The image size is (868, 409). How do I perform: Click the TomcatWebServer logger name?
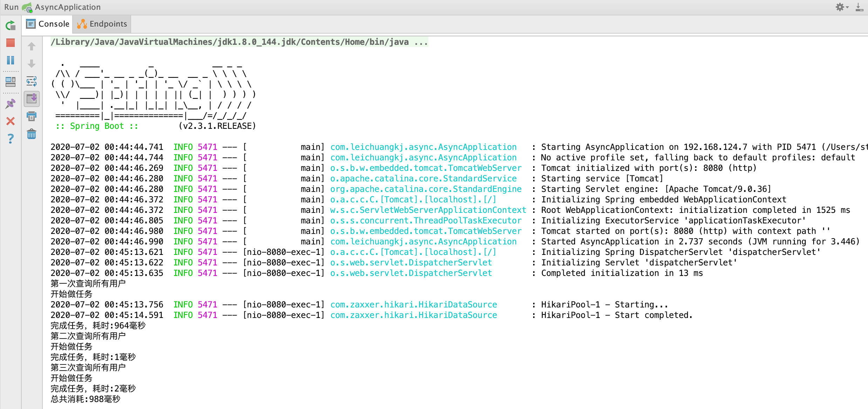426,168
